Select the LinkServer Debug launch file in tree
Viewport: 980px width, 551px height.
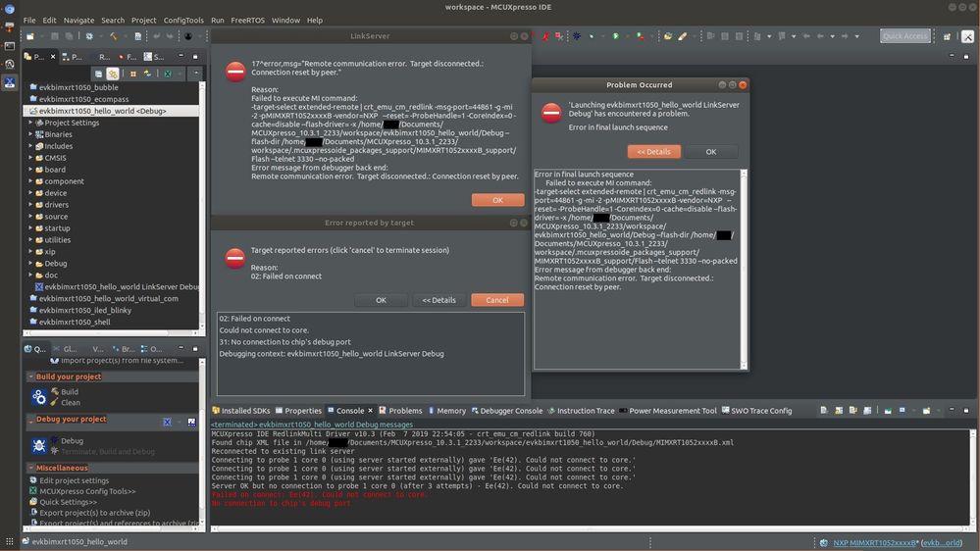pyautogui.click(x=118, y=286)
